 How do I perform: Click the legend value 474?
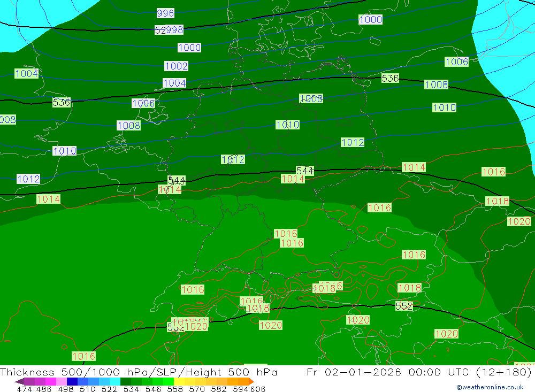click(x=24, y=389)
